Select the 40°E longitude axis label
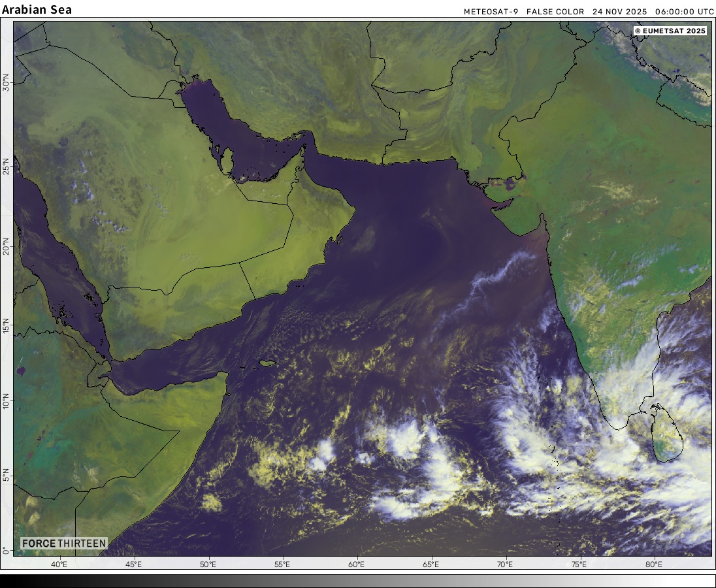Viewport: 716px width, 588px height. (59, 564)
